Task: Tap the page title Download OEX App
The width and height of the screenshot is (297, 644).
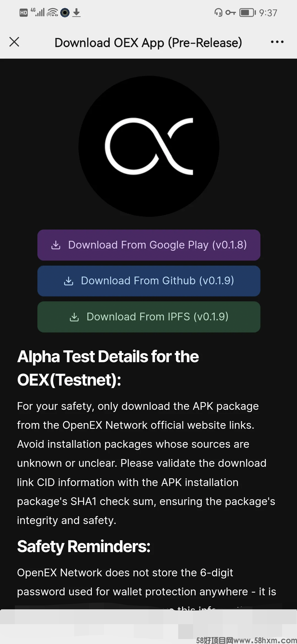Action: (x=148, y=43)
